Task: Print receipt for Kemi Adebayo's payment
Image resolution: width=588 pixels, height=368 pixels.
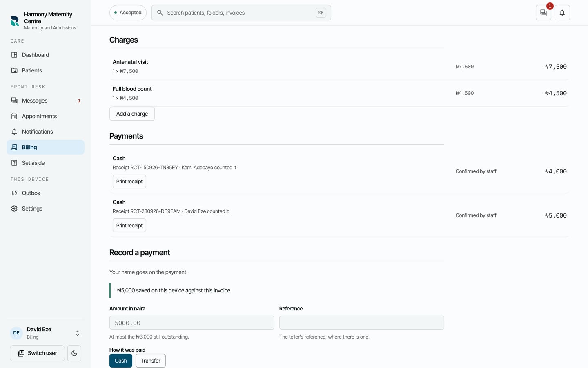Action: (x=129, y=182)
